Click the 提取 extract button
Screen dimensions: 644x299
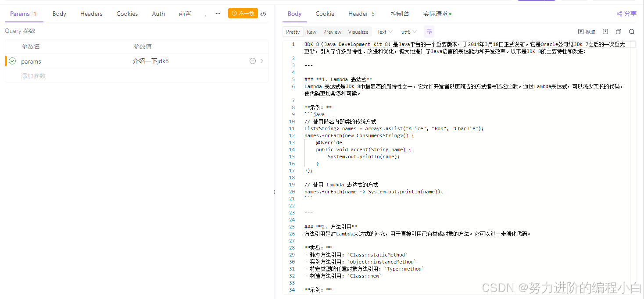pos(587,32)
